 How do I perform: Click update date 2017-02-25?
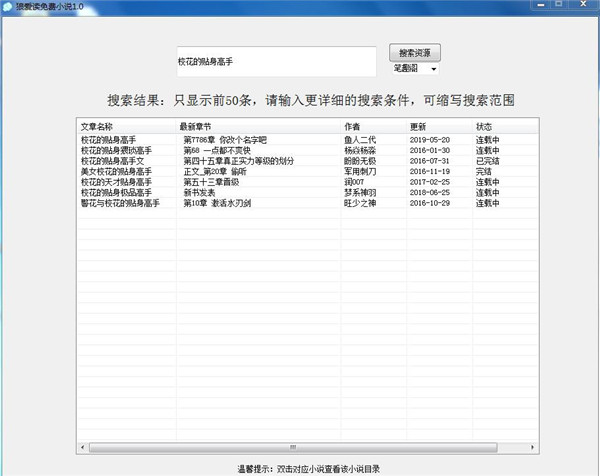point(430,182)
